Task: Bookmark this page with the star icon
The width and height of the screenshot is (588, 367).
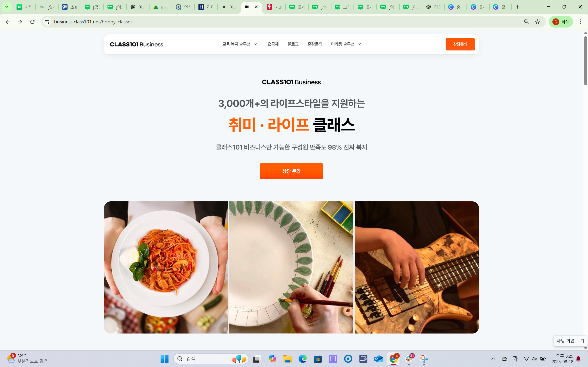Action: 537,22
